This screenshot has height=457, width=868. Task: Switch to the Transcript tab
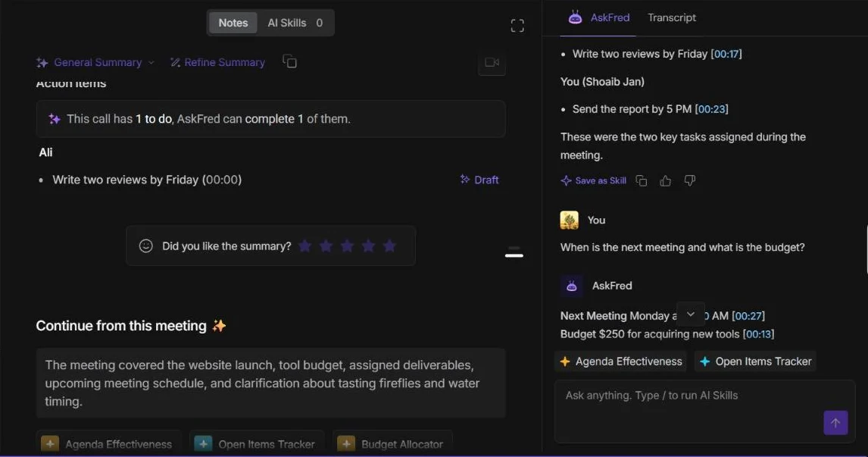672,17
